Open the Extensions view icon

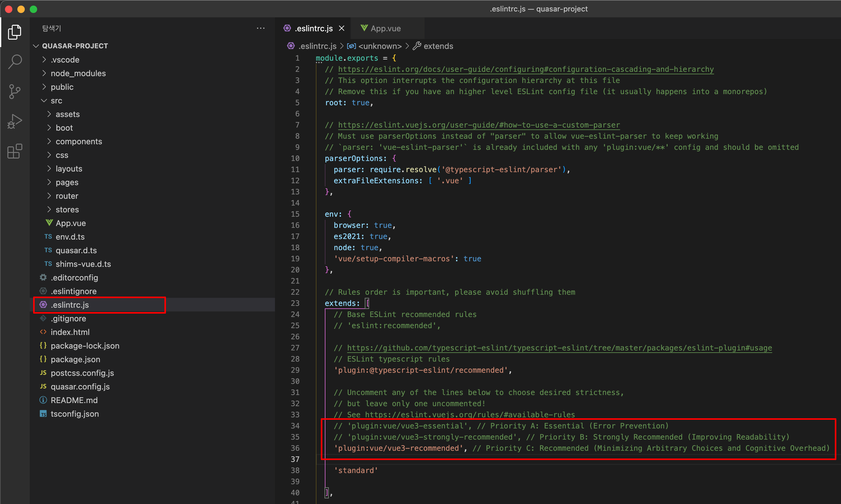point(15,151)
